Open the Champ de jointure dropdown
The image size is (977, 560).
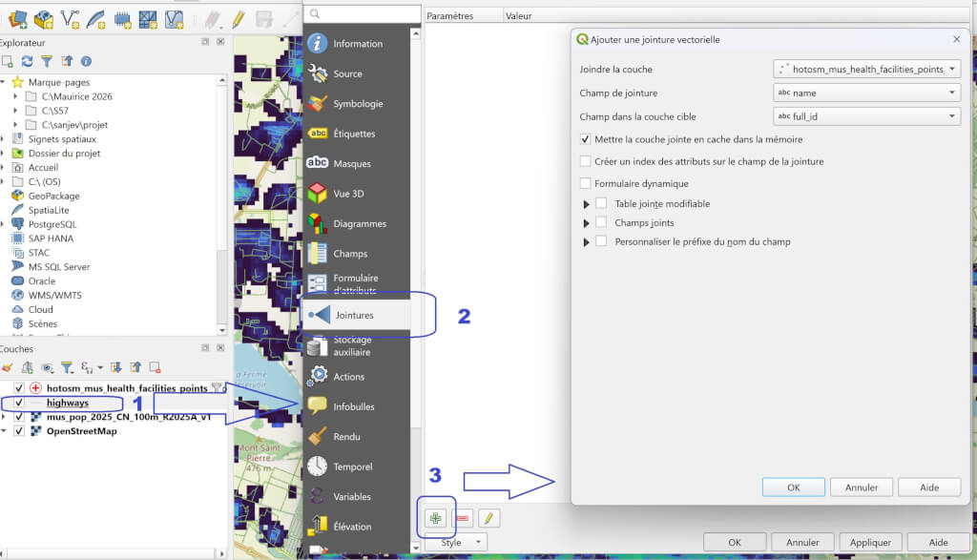coord(865,93)
